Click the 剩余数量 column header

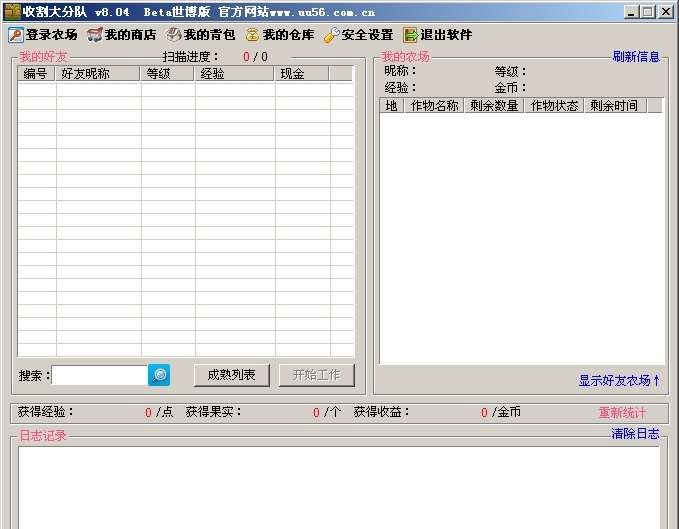point(494,105)
